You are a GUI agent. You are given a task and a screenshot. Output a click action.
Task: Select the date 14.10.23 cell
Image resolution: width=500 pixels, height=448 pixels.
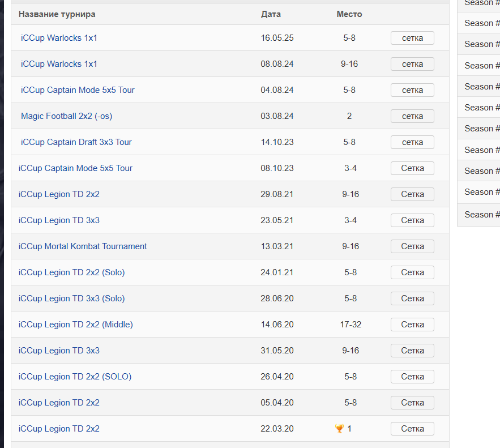(277, 142)
